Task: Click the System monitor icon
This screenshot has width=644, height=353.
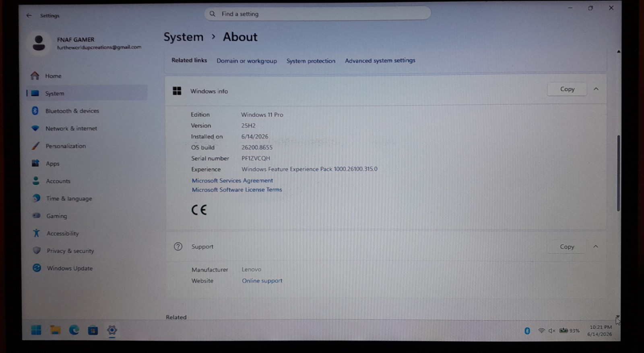Action: [35, 93]
